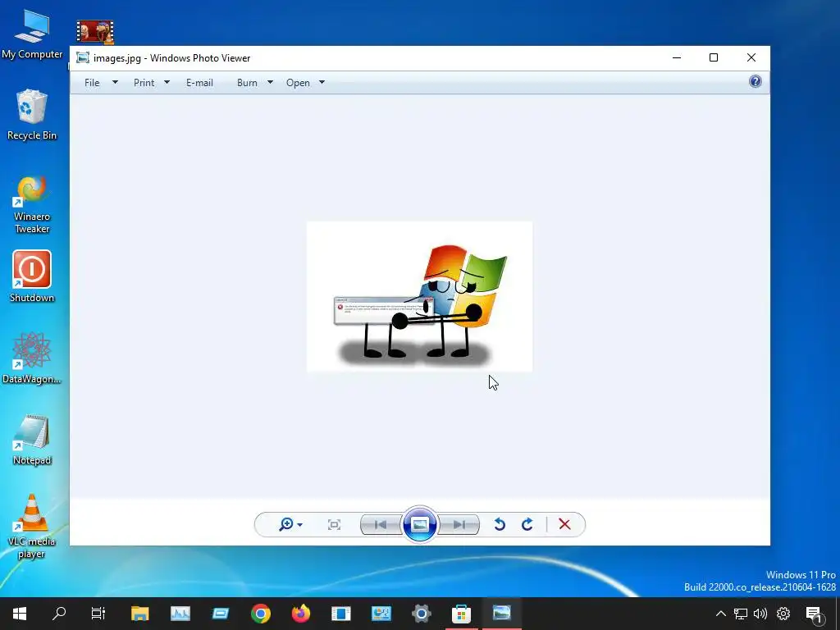Select the video file icon on the desktop

pyautogui.click(x=95, y=32)
